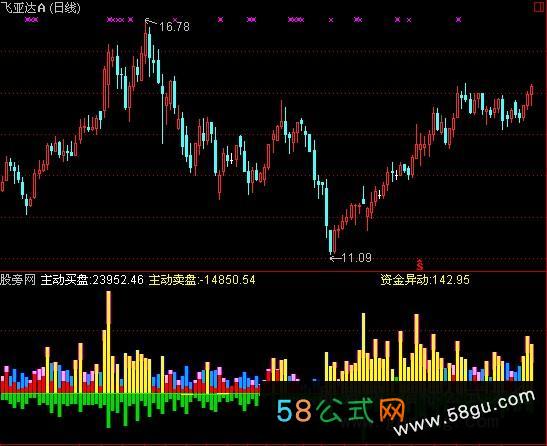Click the longest green bar in the lower panel
The width and height of the screenshot is (547, 446).
click(108, 410)
